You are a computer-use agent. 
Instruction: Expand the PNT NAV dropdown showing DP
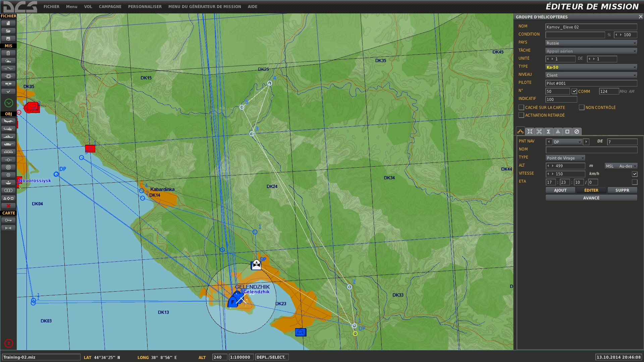pyautogui.click(x=568, y=142)
